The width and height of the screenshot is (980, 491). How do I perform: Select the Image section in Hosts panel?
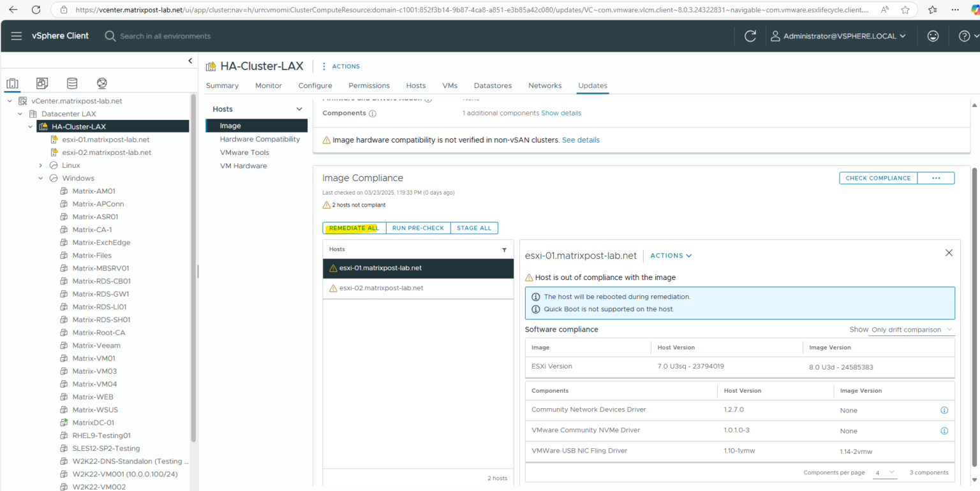tap(230, 126)
